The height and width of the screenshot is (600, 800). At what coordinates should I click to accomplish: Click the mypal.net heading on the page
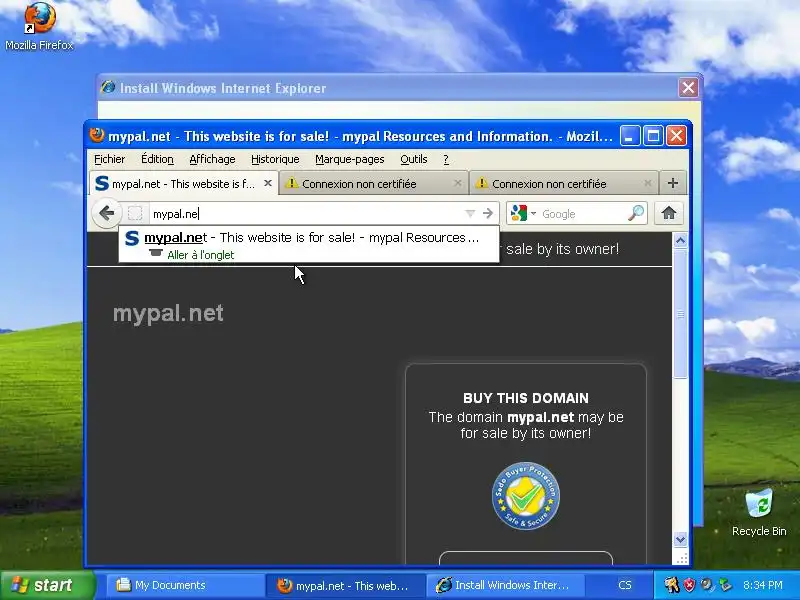point(168,313)
